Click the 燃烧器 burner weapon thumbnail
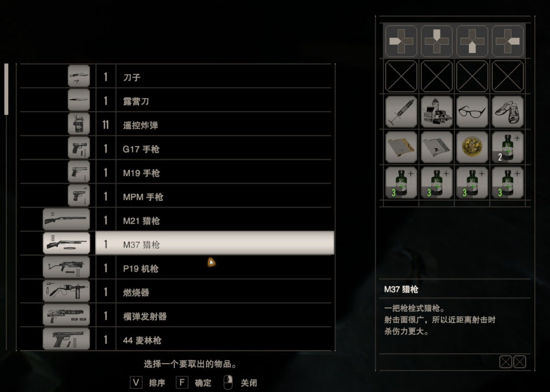550x392 pixels. pos(66,291)
